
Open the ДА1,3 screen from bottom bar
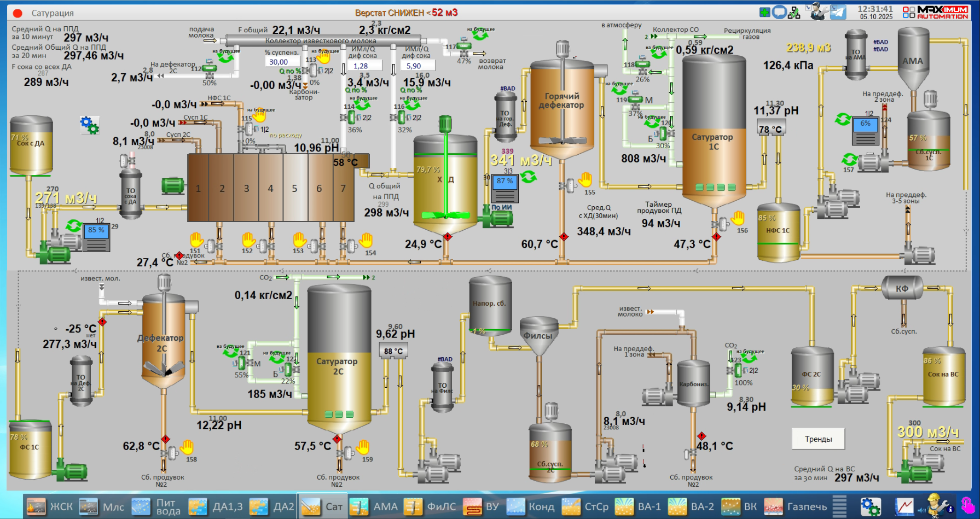point(216,506)
